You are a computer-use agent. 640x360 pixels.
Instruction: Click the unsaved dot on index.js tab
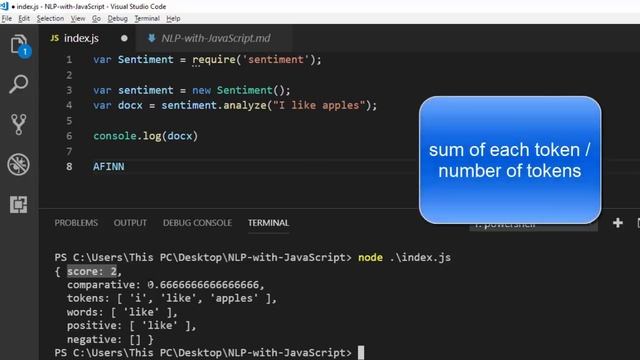pyautogui.click(x=124, y=38)
